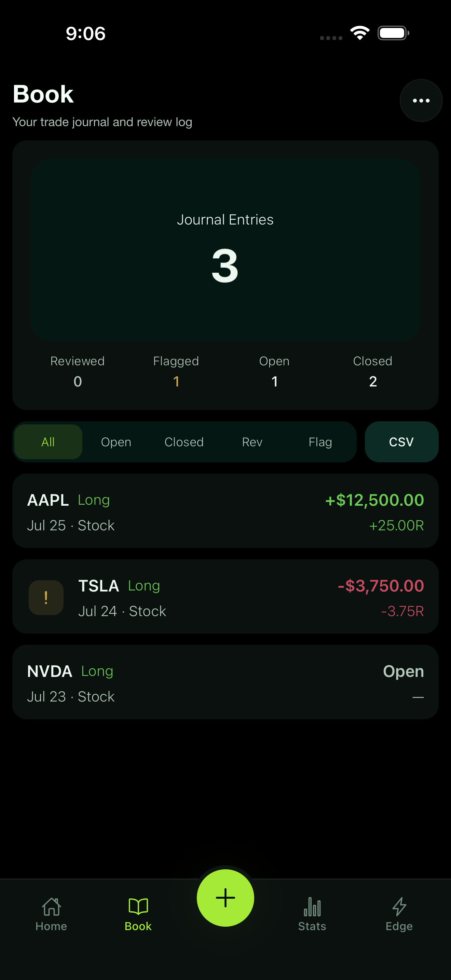Filter journal by Closed trades
The image size is (451, 980).
[184, 442]
